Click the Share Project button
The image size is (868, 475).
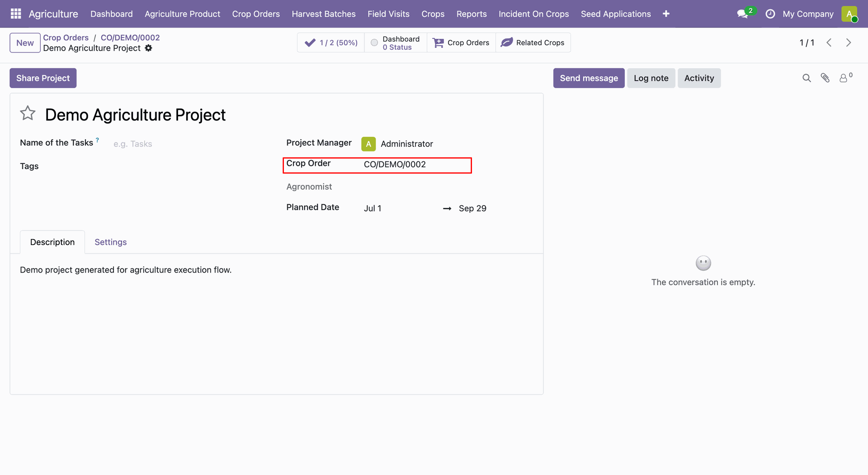tap(43, 78)
